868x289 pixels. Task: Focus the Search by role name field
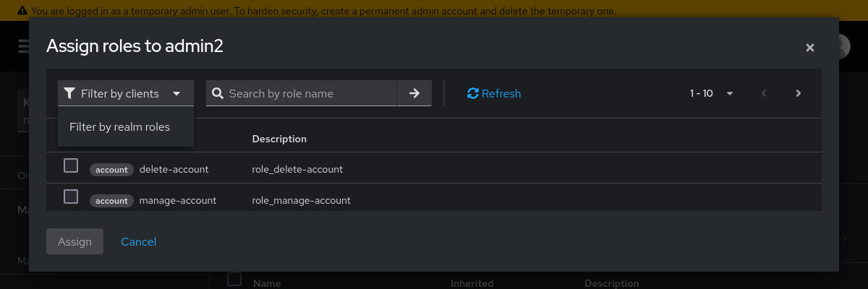(x=302, y=93)
